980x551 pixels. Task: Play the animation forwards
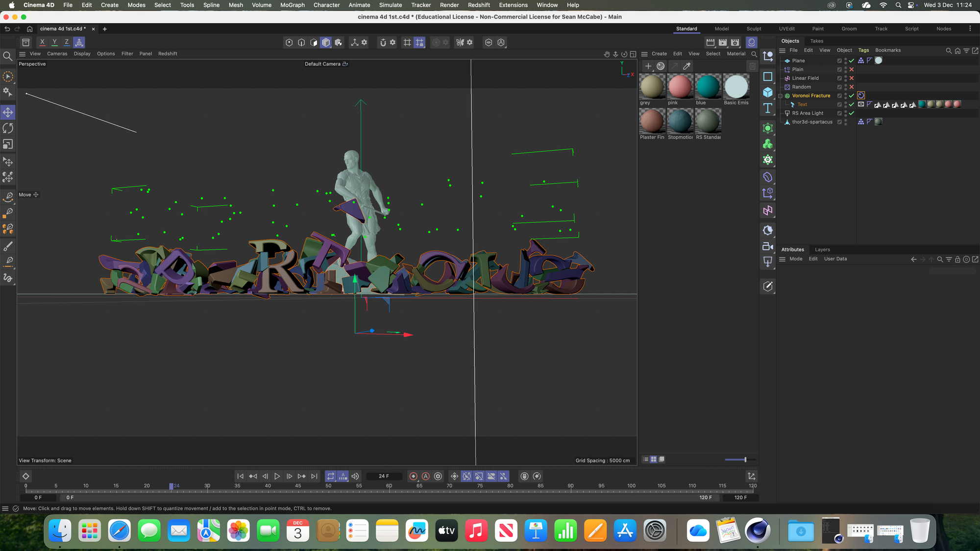(277, 476)
